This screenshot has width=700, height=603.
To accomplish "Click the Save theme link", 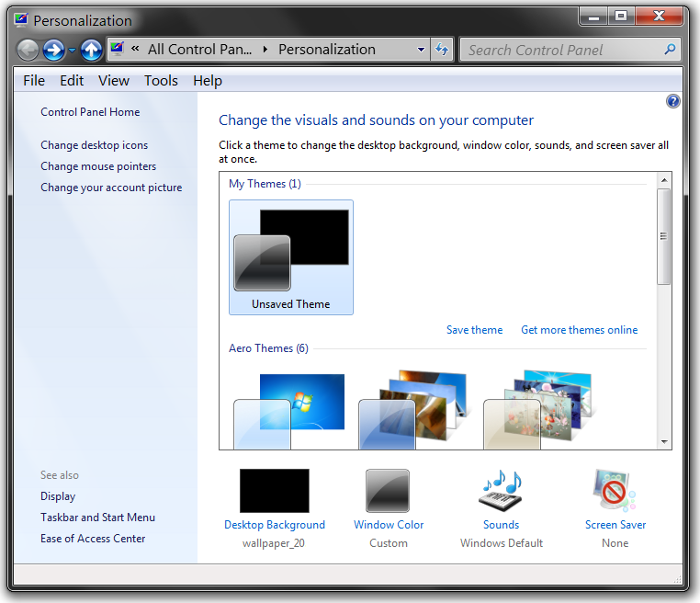I will (x=475, y=330).
